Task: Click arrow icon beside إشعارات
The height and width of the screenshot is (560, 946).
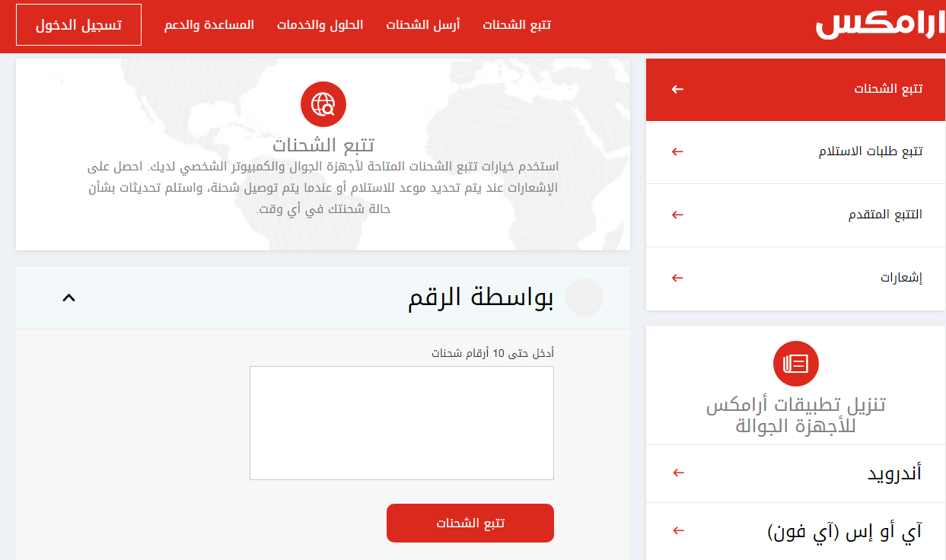Action: tap(677, 278)
